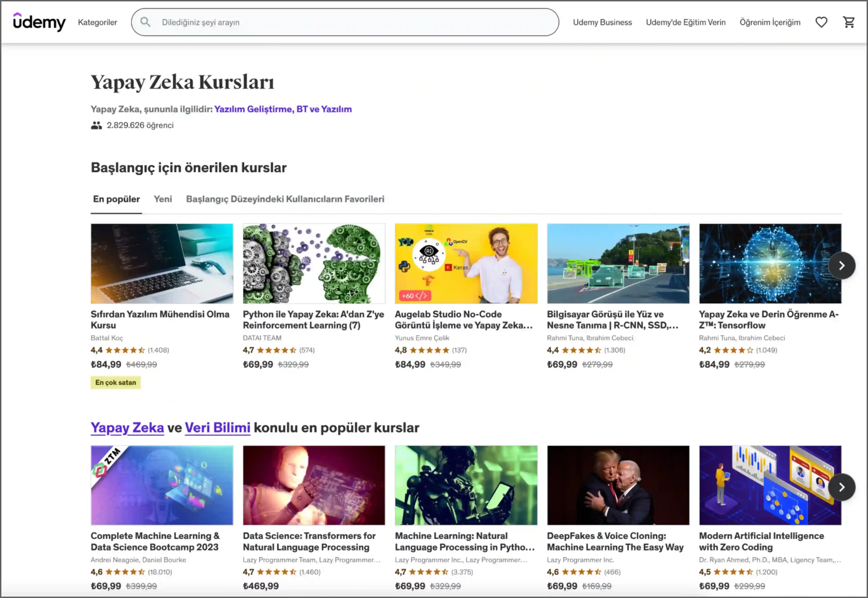This screenshot has height=598, width=868.
Task: Open Yapay Zeka ve Derin Öğrenme thumbnail
Action: [770, 264]
